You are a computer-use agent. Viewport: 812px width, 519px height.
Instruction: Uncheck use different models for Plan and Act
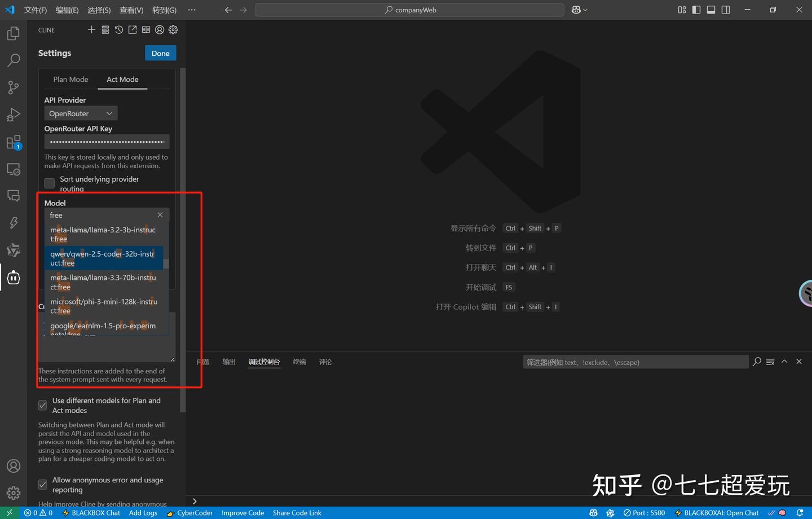pyautogui.click(x=42, y=404)
